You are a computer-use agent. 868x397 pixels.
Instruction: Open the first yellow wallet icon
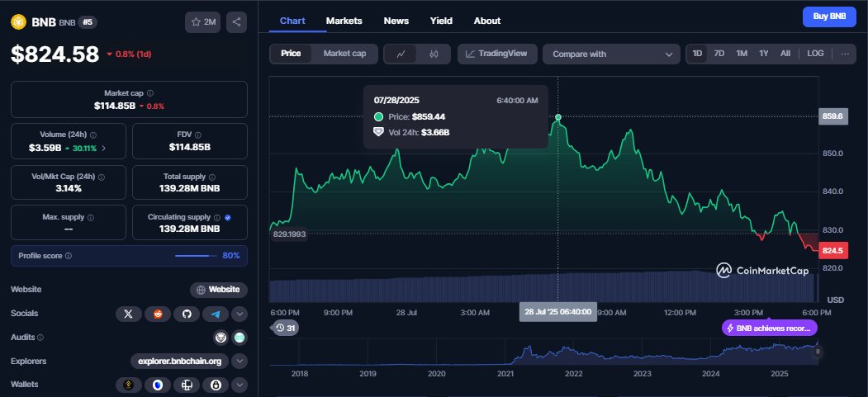pyautogui.click(x=129, y=385)
